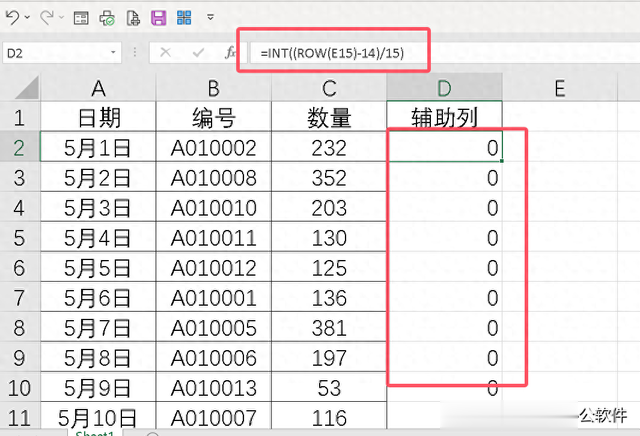Select column C header

click(x=329, y=88)
